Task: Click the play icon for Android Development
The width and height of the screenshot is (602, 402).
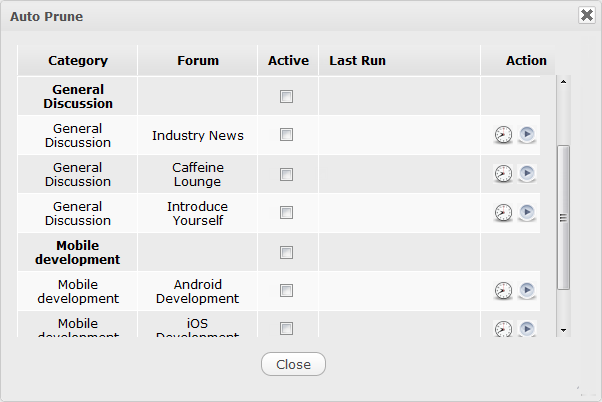Action: coord(527,291)
